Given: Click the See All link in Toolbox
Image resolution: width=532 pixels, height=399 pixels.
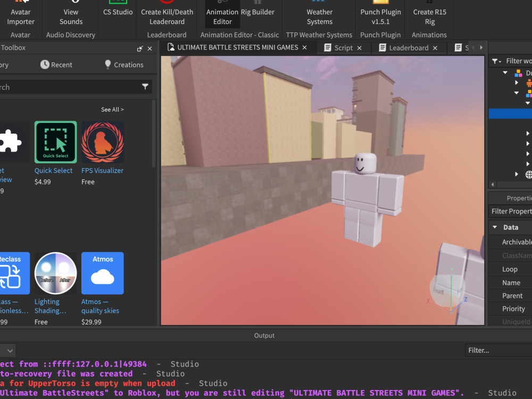Looking at the screenshot, I should point(112,110).
